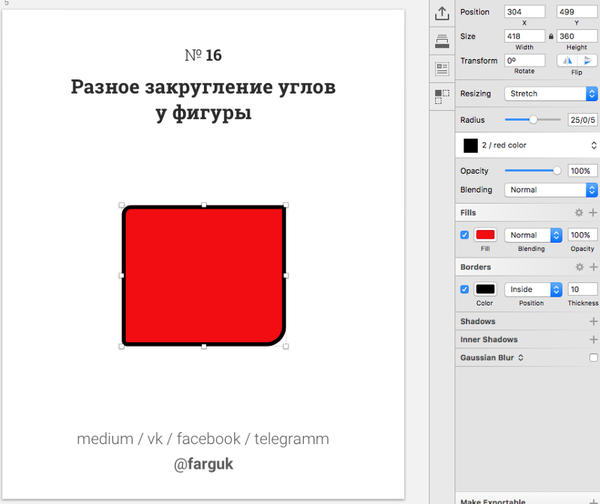Click the '№ 16' text on artboard
The height and width of the screenshot is (504, 600).
(x=203, y=55)
